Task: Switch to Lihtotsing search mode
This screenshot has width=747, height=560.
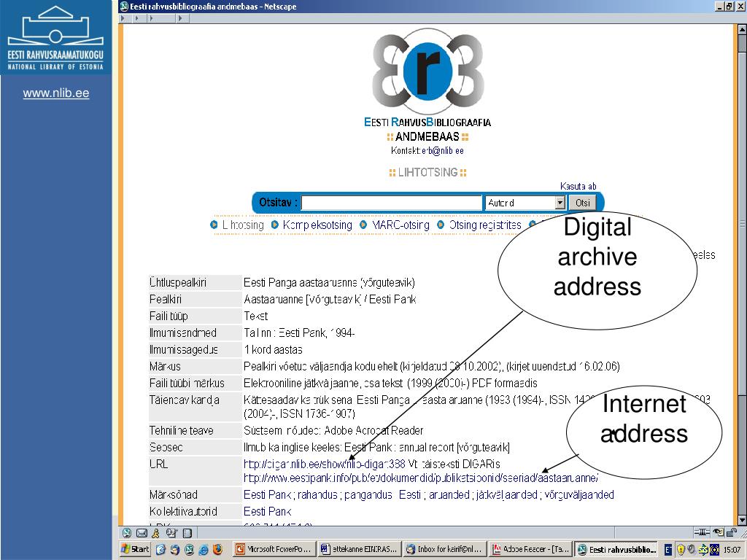Action: pos(242,225)
